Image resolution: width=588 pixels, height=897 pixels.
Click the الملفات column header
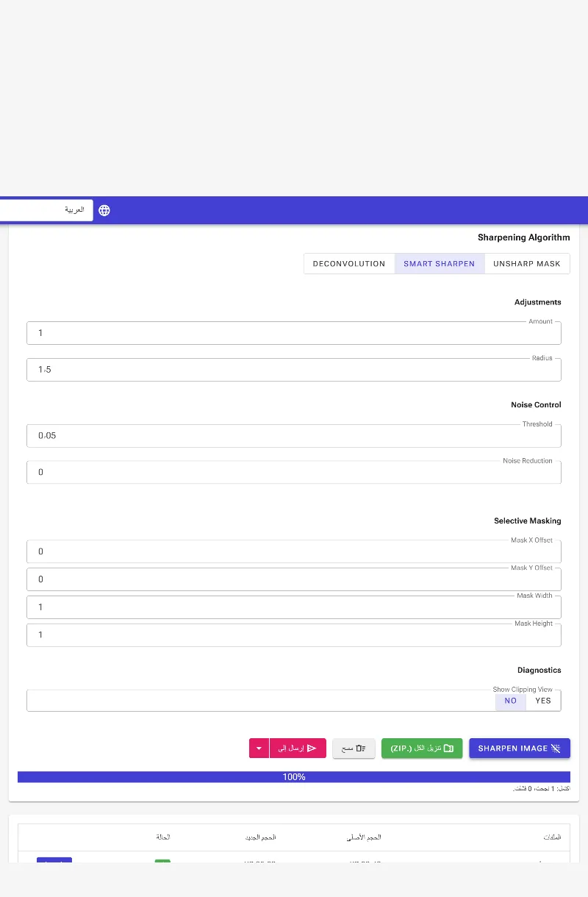point(552,837)
